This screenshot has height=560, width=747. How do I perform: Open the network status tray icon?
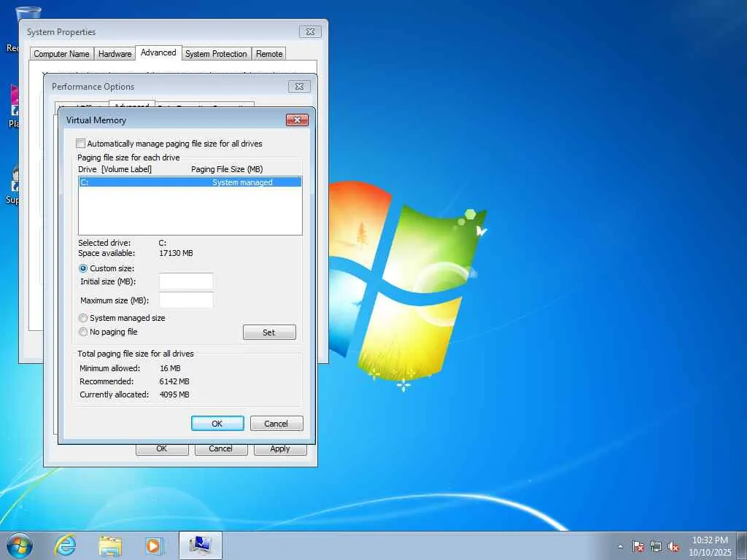(x=656, y=546)
